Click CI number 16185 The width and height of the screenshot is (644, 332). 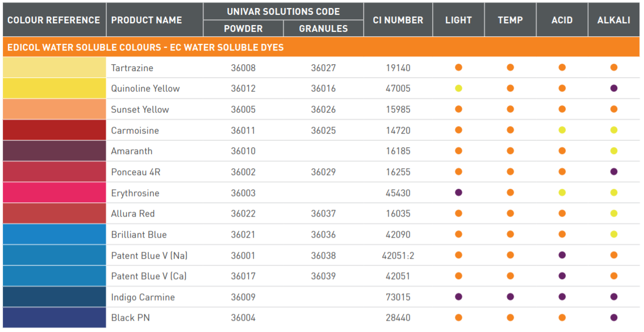[x=398, y=151]
